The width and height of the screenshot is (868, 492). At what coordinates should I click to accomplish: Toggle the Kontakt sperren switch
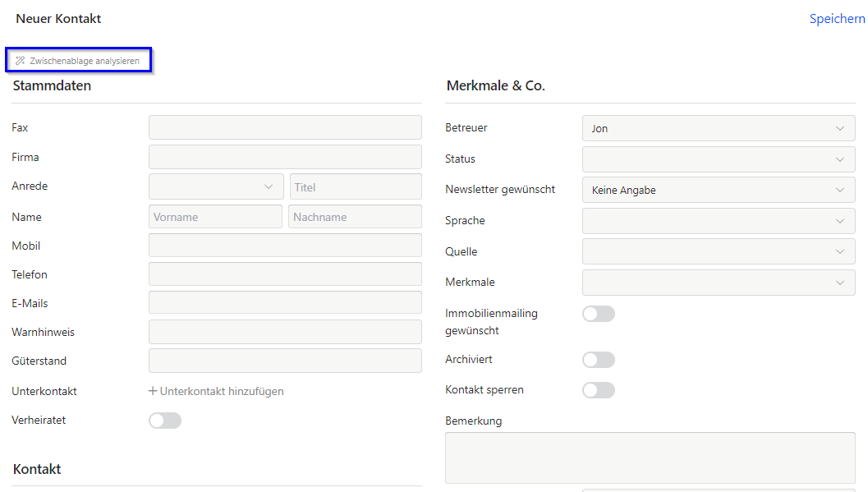tap(598, 390)
